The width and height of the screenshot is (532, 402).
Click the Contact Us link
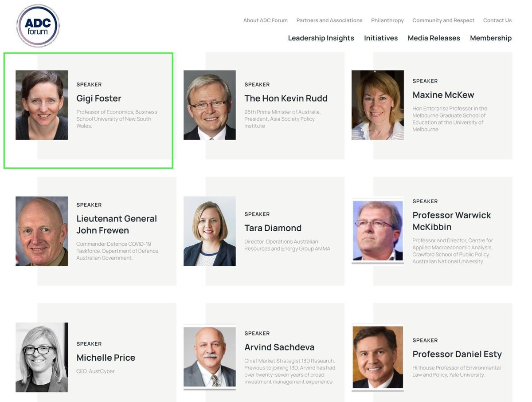coord(497,20)
